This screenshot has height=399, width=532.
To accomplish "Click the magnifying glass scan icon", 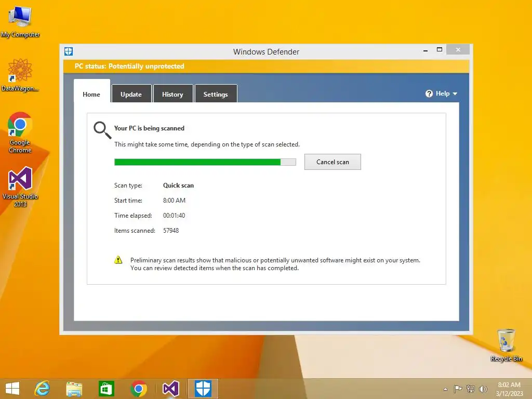I will click(102, 130).
